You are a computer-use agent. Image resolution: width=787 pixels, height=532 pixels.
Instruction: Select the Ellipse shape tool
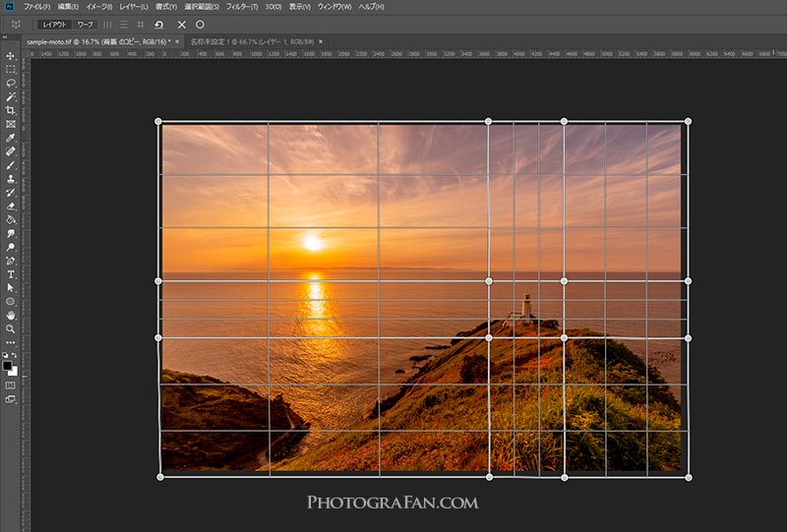[10, 302]
